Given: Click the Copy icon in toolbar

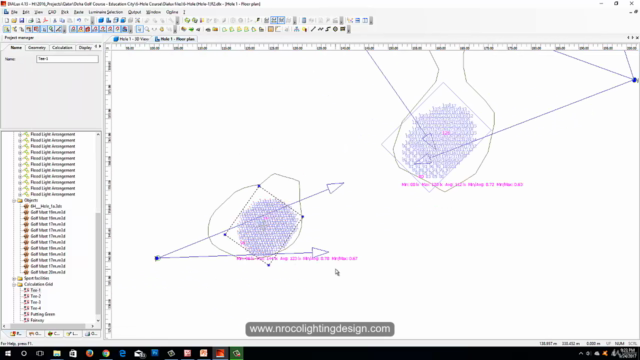Looking at the screenshot, I should pos(62,20).
